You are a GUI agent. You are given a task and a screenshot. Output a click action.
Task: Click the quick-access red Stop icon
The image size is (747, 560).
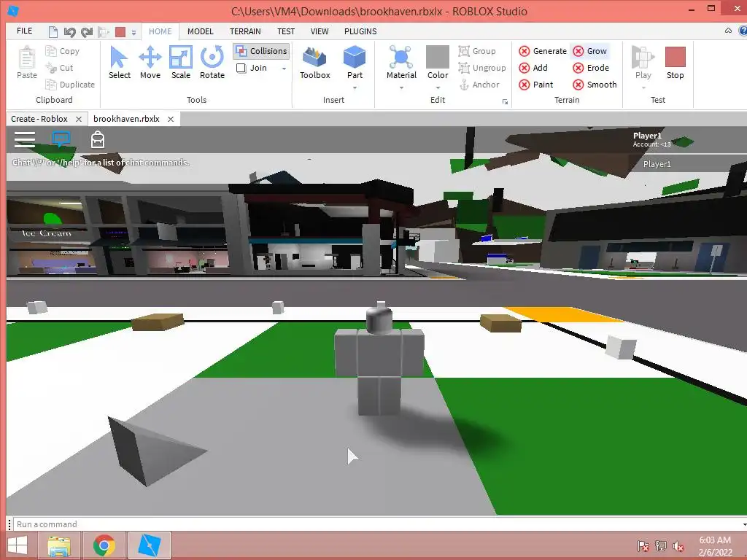click(120, 32)
